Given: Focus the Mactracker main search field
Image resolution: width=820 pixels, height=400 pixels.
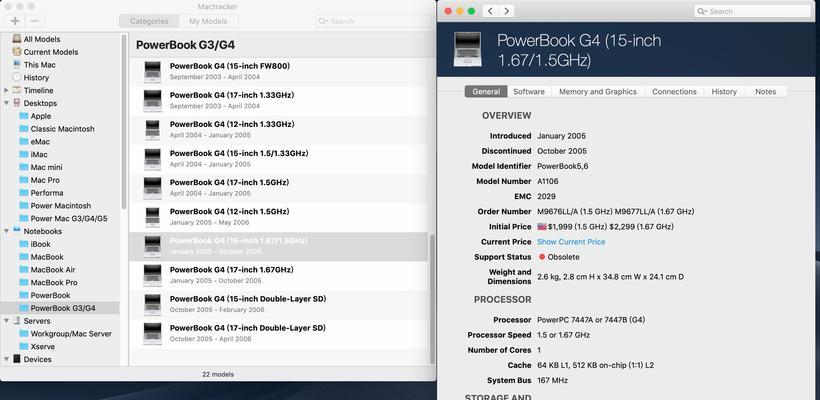Looking at the screenshot, I should [x=374, y=21].
